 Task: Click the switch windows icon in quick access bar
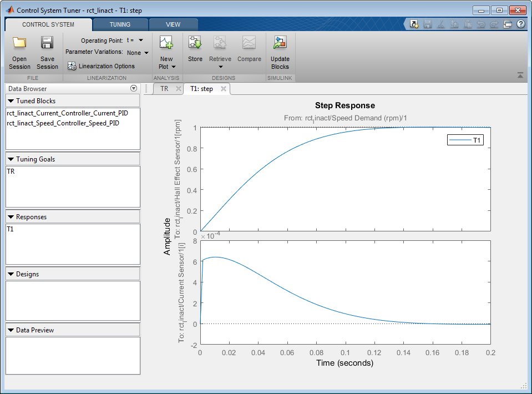pyautogui.click(x=507, y=24)
